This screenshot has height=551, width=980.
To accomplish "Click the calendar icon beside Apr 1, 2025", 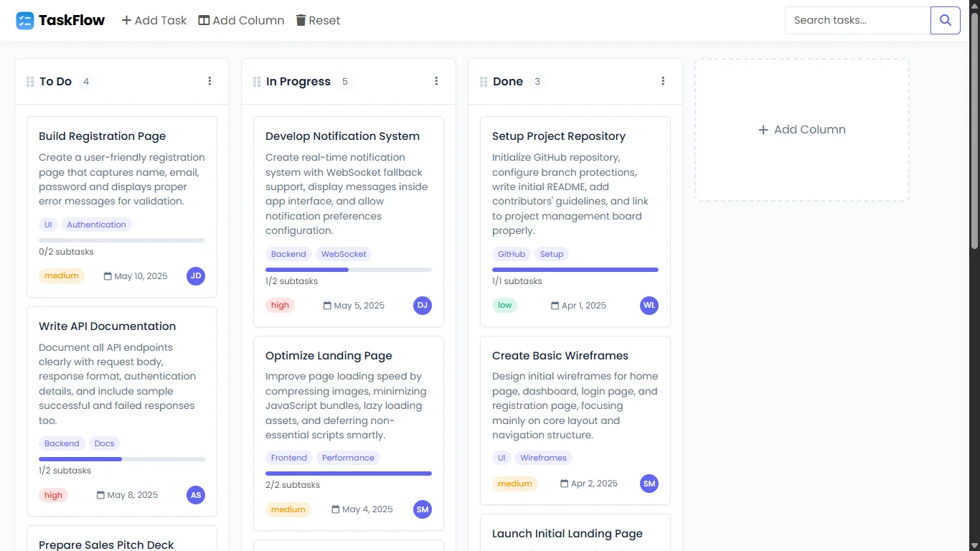I will 555,306.
